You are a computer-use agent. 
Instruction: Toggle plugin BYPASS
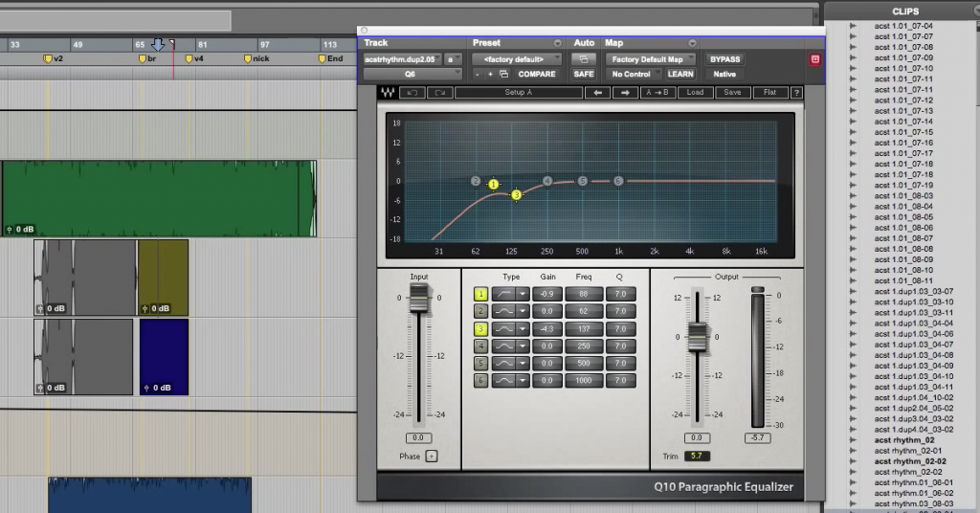725,59
